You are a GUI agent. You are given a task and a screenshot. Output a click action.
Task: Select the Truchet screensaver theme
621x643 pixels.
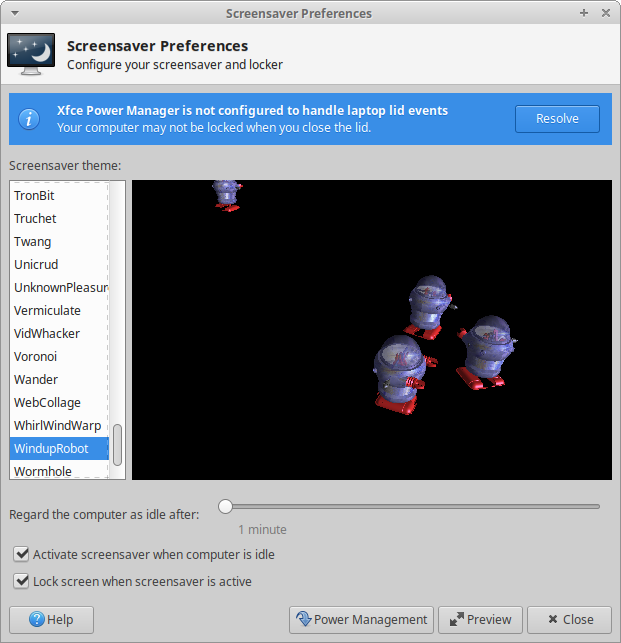[x=59, y=219]
